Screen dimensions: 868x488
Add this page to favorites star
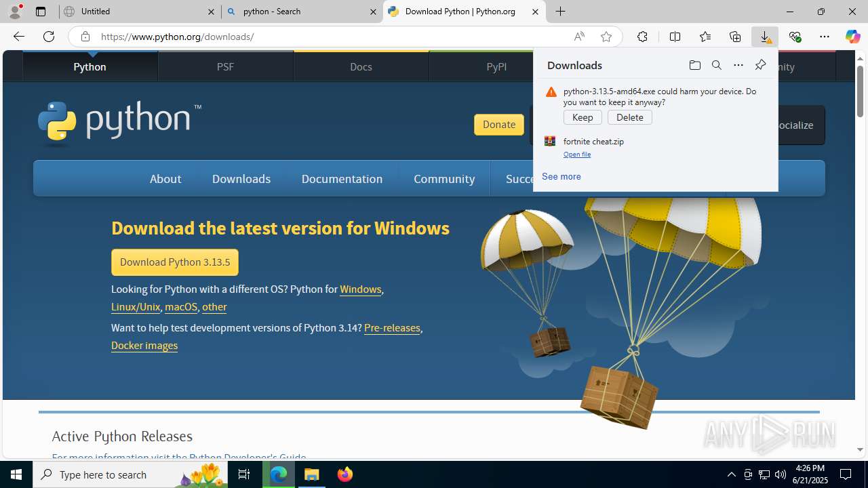[x=606, y=37]
